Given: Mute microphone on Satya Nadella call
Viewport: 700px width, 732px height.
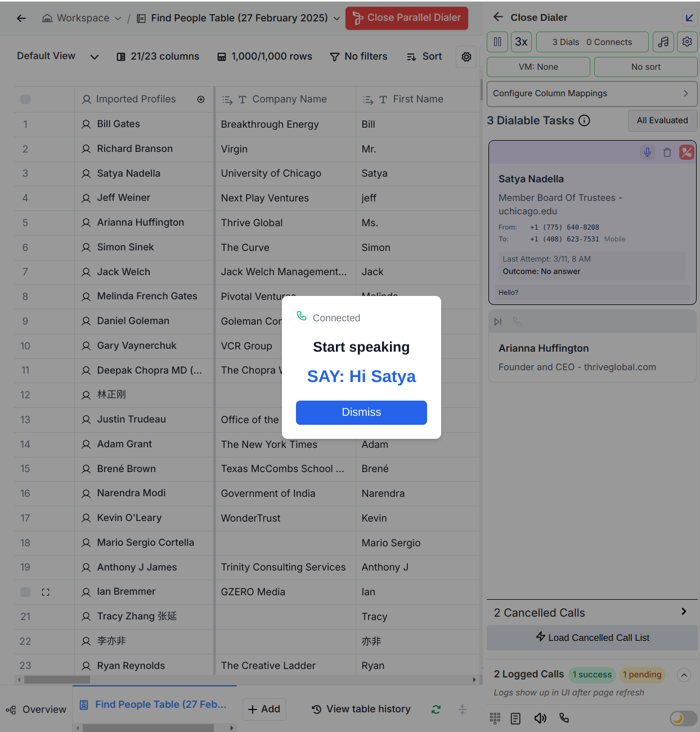Looking at the screenshot, I should click(x=648, y=152).
